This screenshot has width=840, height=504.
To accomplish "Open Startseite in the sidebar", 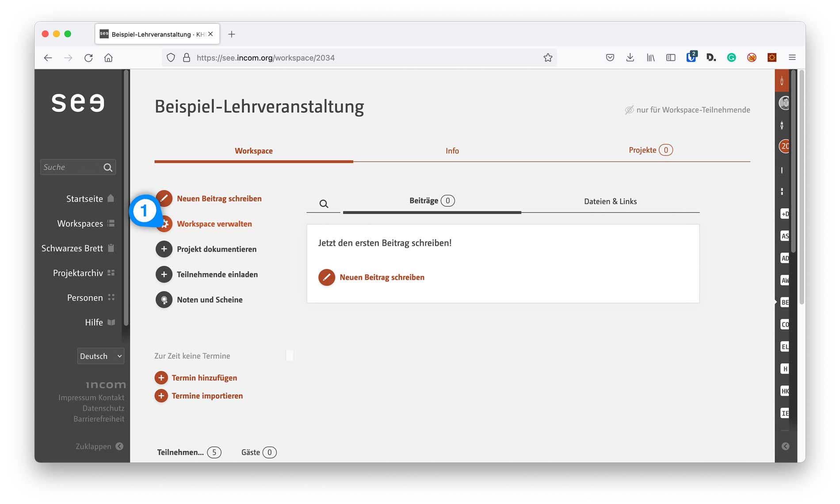I will [x=90, y=199].
